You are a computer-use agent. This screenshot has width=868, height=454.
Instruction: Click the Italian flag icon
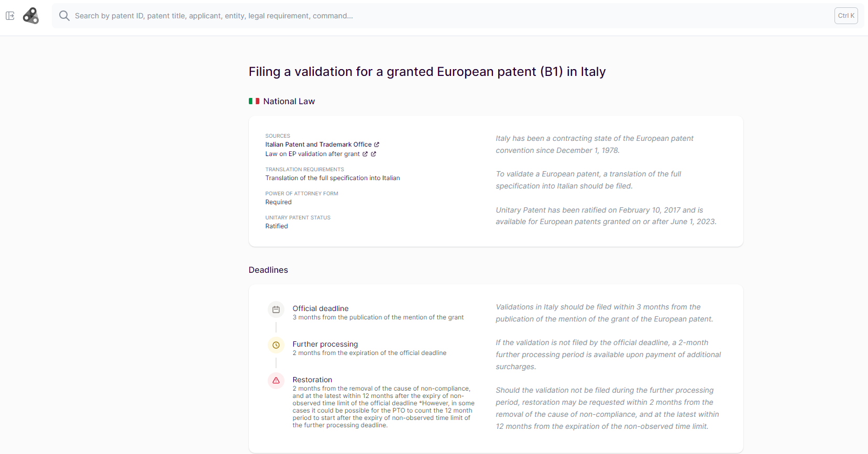coord(254,101)
